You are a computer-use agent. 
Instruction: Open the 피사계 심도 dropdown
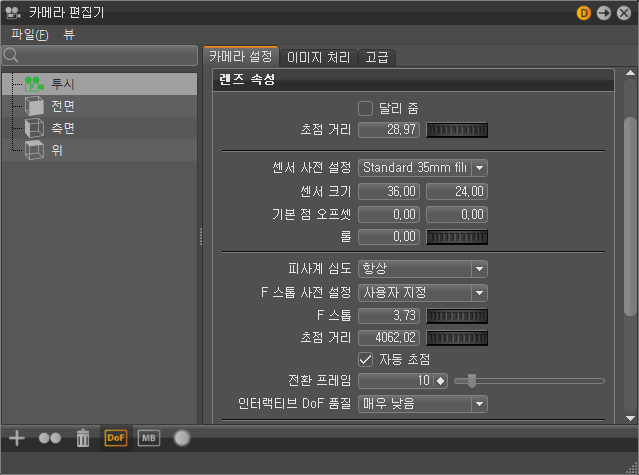click(x=423, y=269)
